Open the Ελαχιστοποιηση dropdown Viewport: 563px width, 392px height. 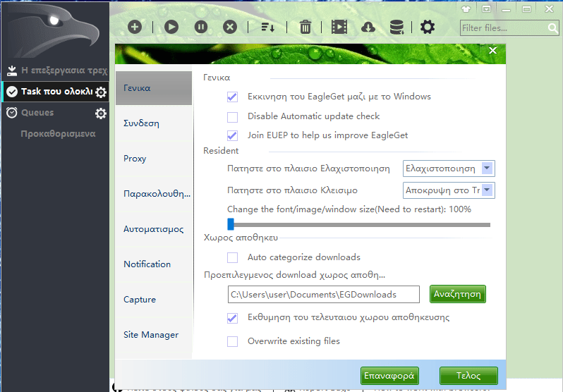pyautogui.click(x=449, y=169)
